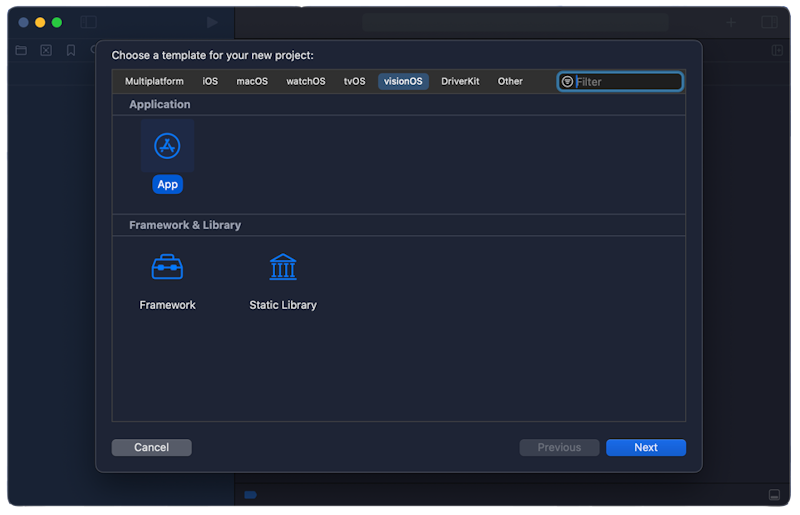
Task: Select the macOS platform tab
Action: pos(252,82)
